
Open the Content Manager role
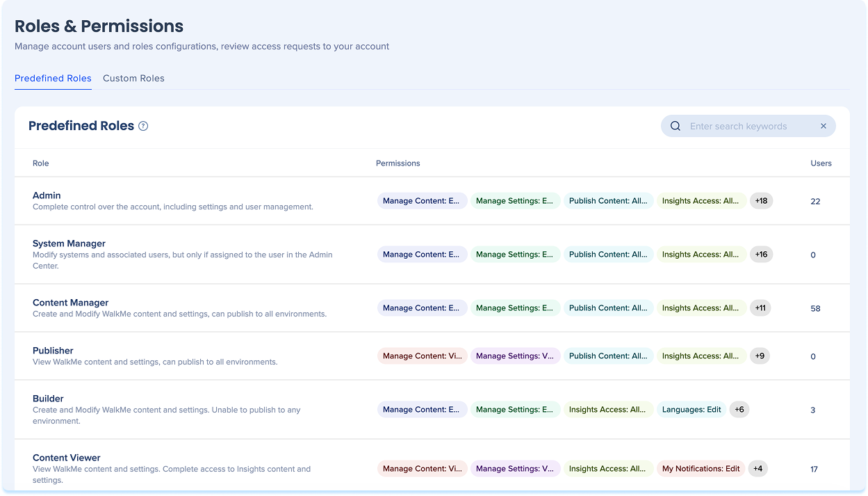70,303
